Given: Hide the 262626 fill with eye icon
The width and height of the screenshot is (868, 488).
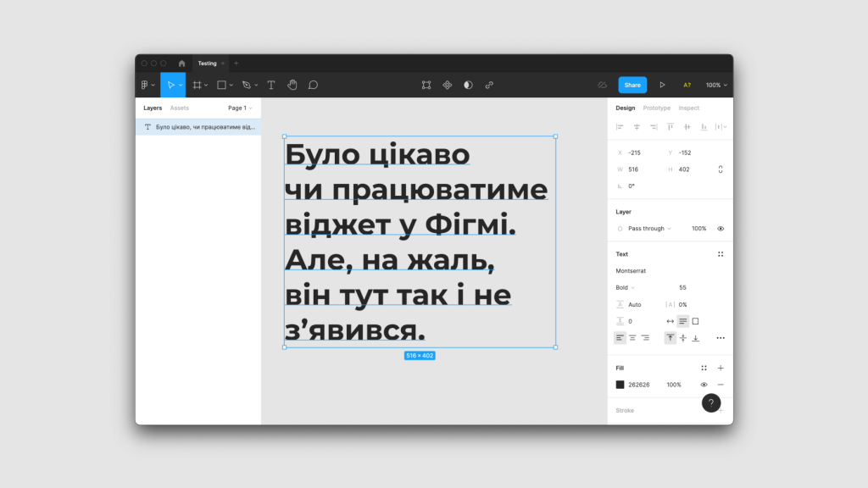Looking at the screenshot, I should (x=704, y=385).
